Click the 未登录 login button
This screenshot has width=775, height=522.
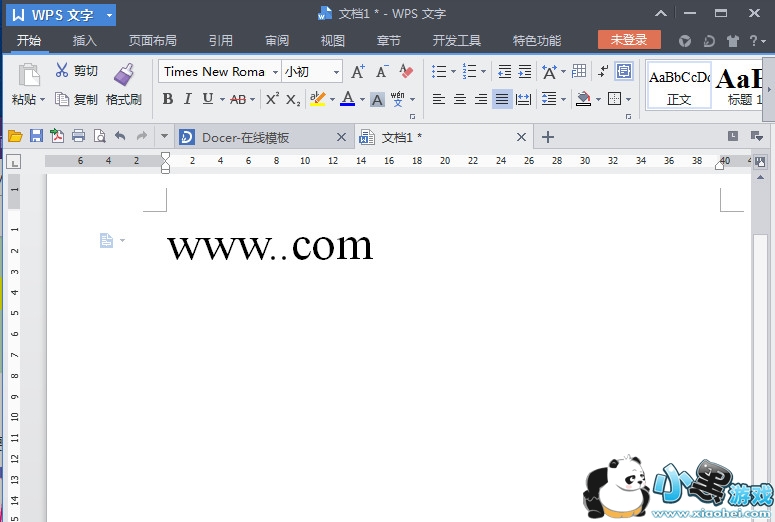point(629,40)
